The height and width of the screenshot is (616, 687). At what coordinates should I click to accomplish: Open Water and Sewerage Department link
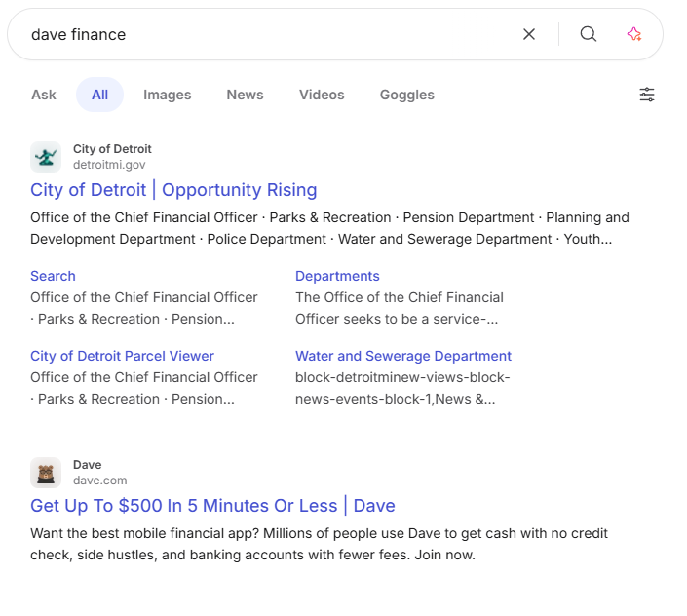(403, 356)
